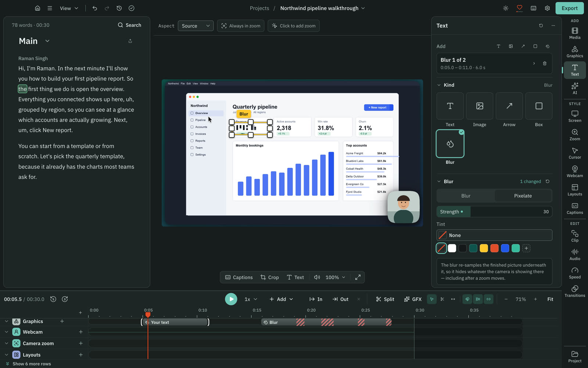Open keyboard shortcuts icon in top bar
Image resolution: width=588 pixels, height=368 pixels.
pos(533,8)
